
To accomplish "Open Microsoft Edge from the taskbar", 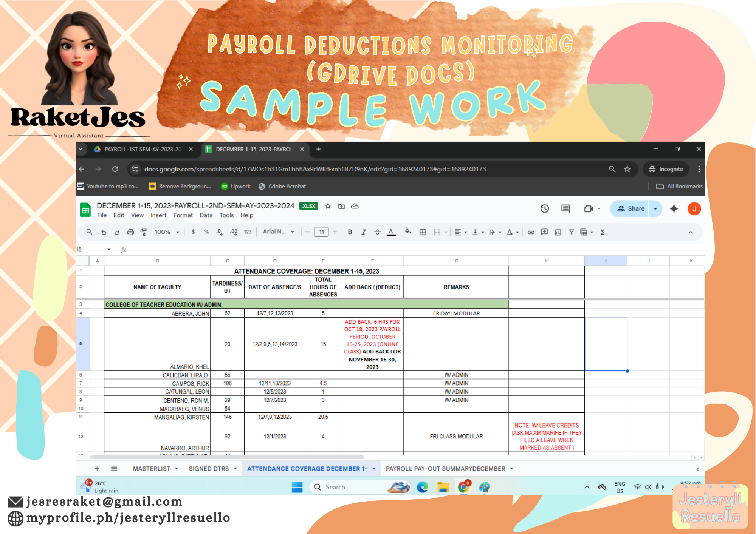I will tap(422, 487).
